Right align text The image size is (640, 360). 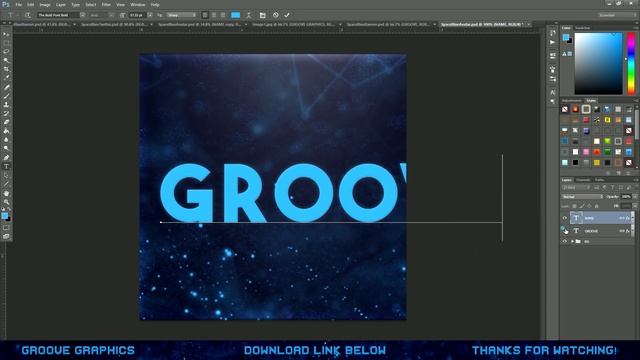[x=223, y=15]
